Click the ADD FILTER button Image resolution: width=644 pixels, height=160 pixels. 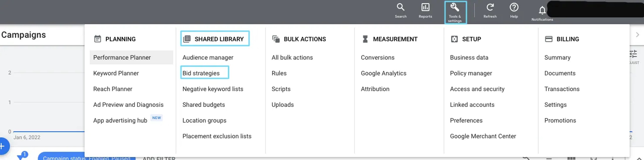tap(159, 158)
